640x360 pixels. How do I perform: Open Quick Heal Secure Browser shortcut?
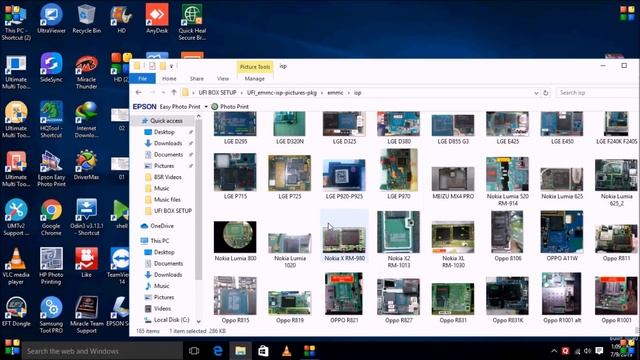tap(192, 22)
